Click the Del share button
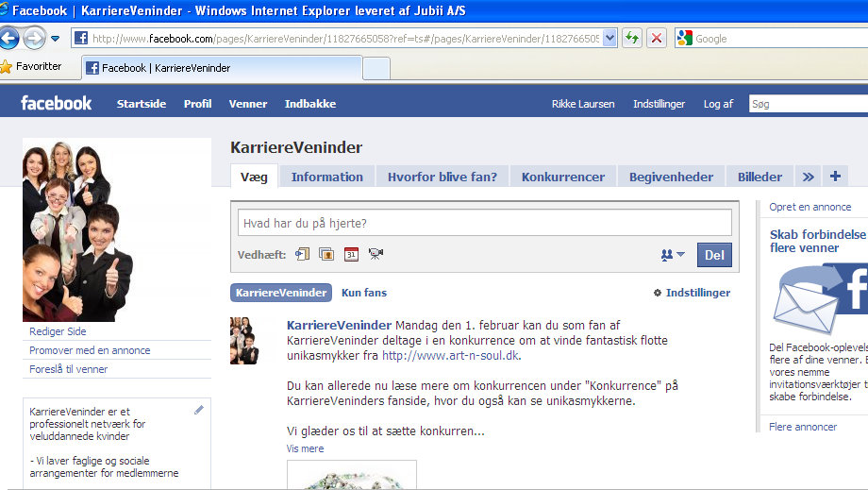868x490 pixels. click(x=714, y=255)
